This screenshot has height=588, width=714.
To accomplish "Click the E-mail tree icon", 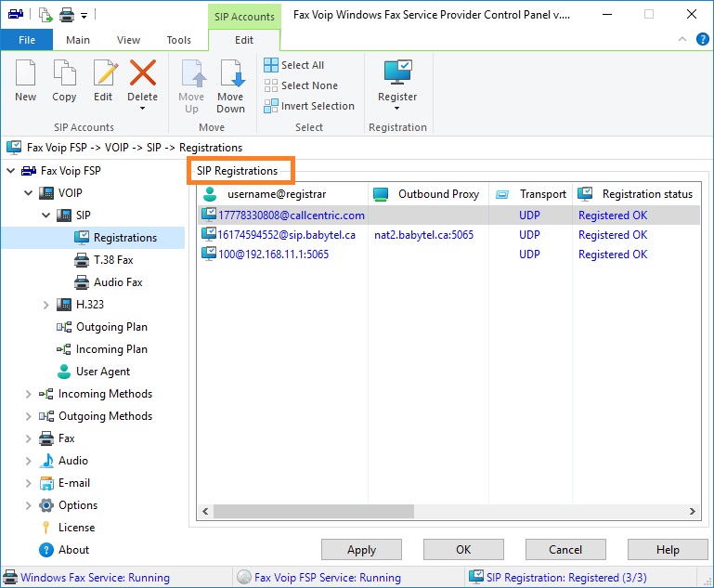I will tap(46, 483).
